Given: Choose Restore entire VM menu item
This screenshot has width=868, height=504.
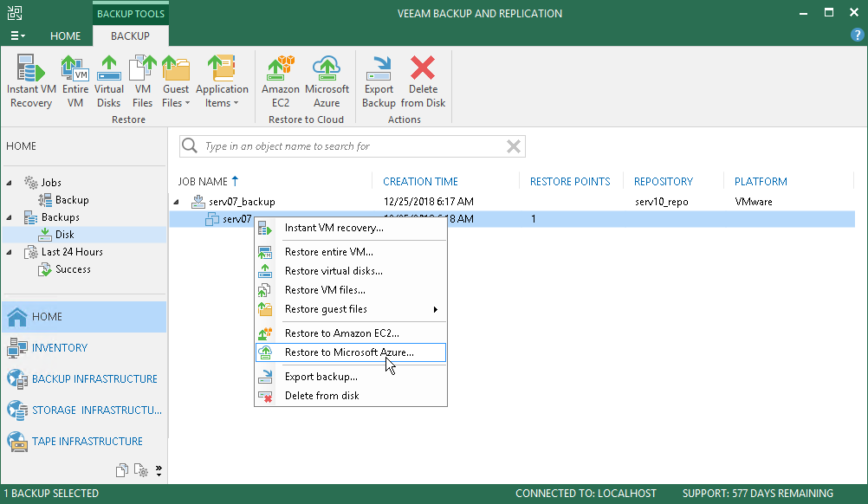Looking at the screenshot, I should point(351,252).
